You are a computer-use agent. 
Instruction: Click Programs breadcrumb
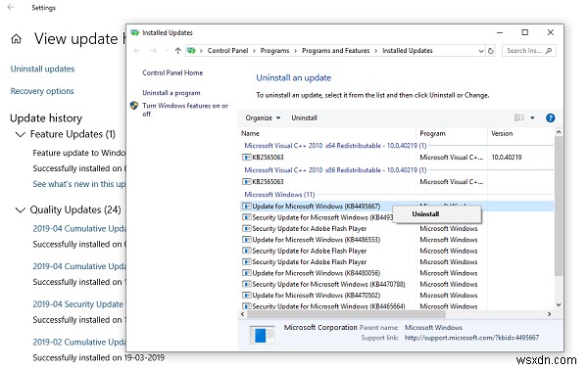[x=274, y=51]
